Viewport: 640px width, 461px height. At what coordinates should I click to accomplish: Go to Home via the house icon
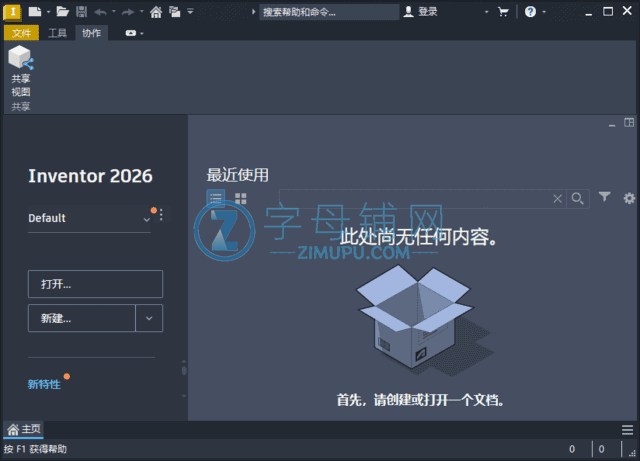(156, 12)
